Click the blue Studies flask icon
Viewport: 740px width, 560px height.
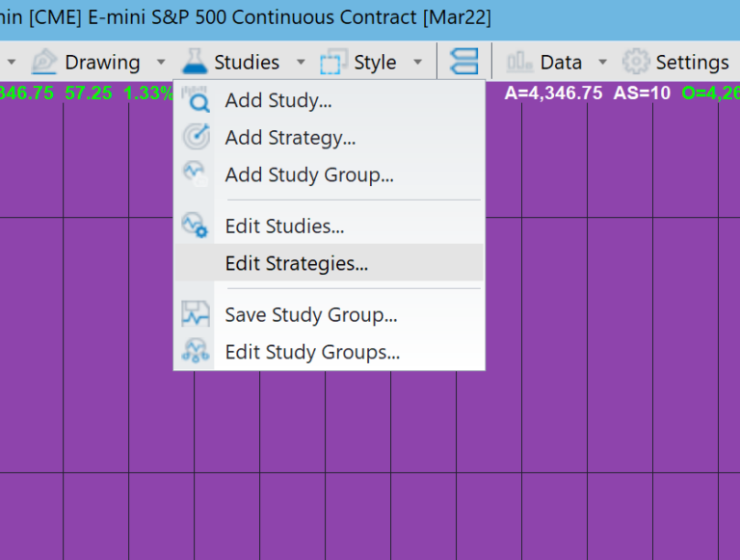click(x=196, y=63)
